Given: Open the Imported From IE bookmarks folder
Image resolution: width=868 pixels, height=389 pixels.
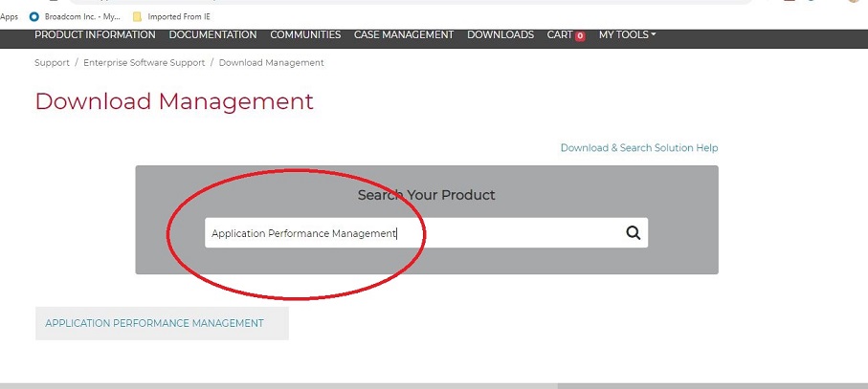Looking at the screenshot, I should point(171,16).
